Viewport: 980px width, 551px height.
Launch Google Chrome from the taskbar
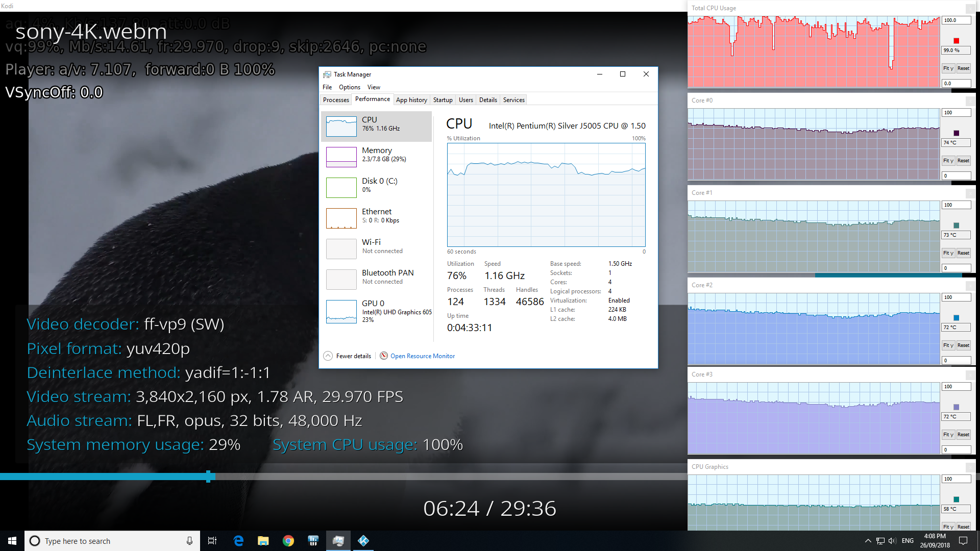(x=288, y=541)
